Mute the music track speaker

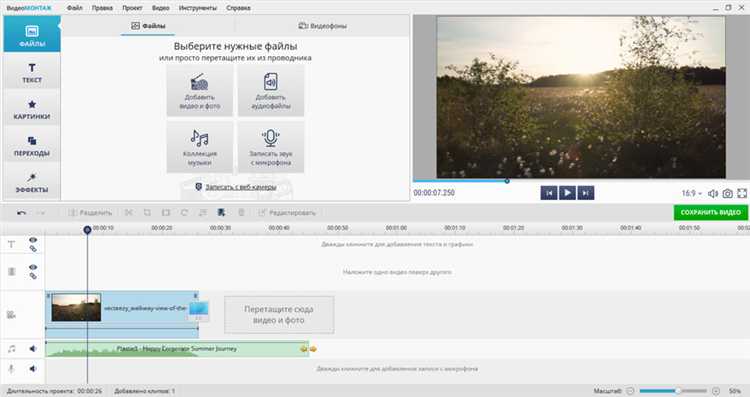33,349
